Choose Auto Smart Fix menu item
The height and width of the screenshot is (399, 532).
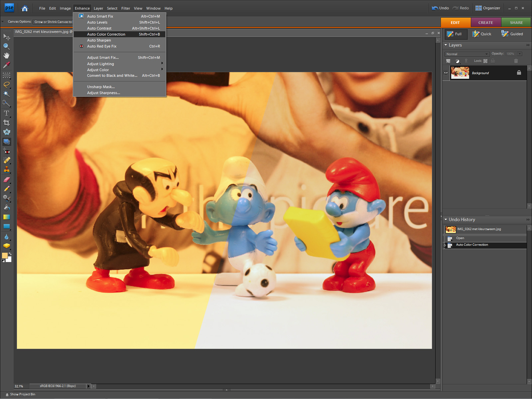[120, 16]
